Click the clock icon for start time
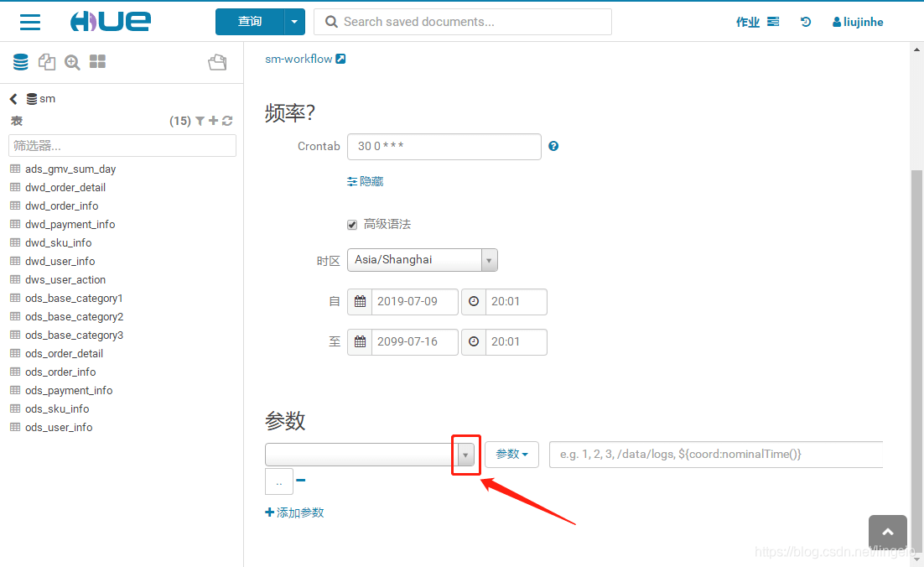Viewport: 924px width, 567px height. (474, 301)
